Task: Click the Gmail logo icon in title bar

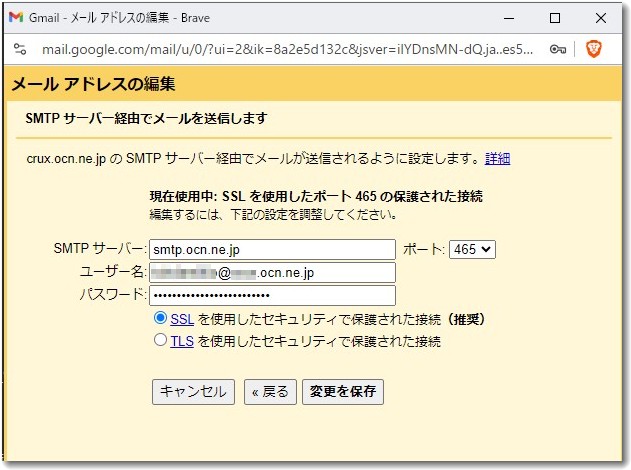Action: tap(16, 17)
